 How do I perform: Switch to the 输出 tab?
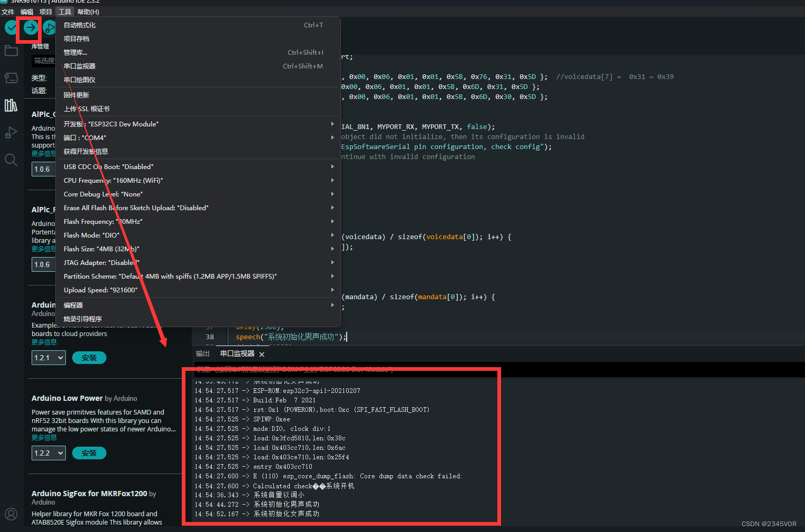(x=203, y=354)
